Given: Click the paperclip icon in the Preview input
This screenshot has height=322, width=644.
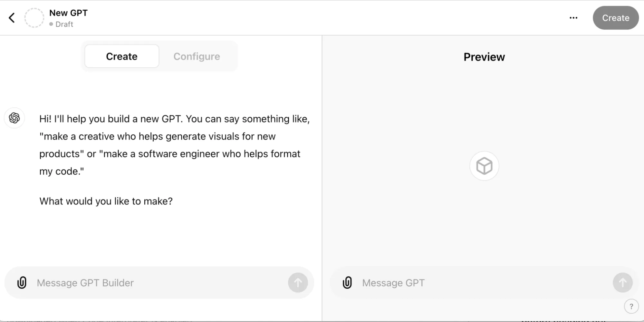Looking at the screenshot, I should tap(347, 283).
